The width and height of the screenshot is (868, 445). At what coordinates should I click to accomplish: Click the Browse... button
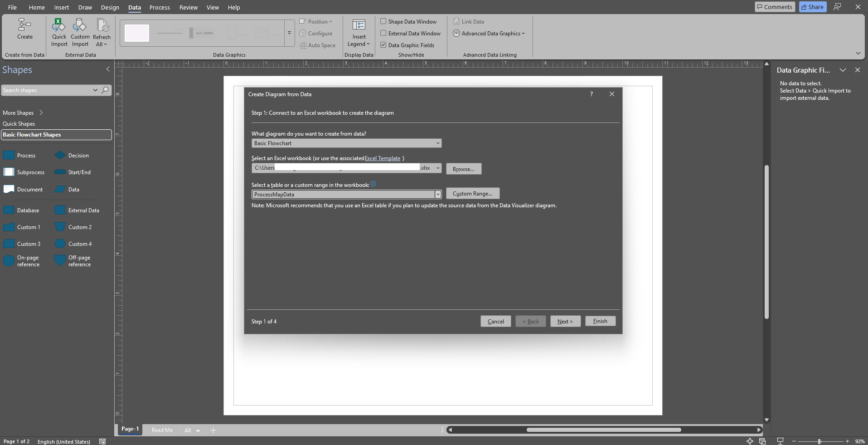463,169
